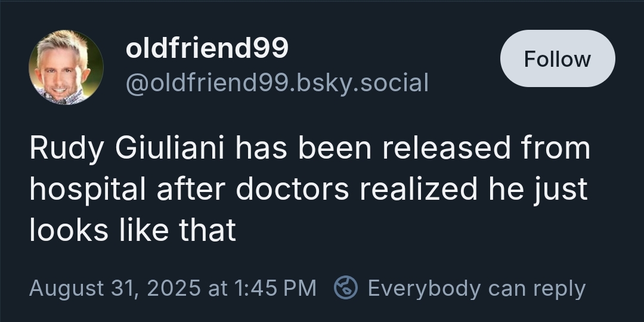Open the oldfriend99 display name
Image resolution: width=644 pixels, height=322 pixels.
(207, 49)
